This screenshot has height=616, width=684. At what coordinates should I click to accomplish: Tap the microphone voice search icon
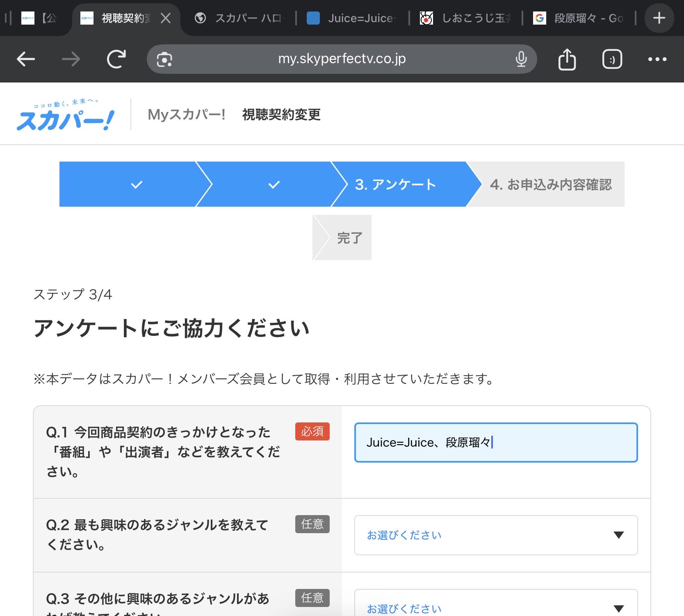[x=521, y=59]
